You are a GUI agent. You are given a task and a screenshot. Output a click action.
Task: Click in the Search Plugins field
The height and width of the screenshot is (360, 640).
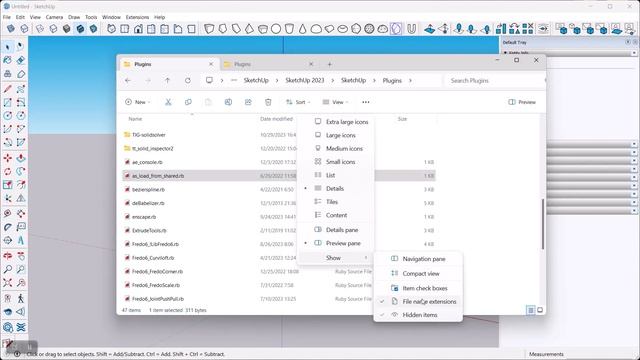click(x=494, y=80)
